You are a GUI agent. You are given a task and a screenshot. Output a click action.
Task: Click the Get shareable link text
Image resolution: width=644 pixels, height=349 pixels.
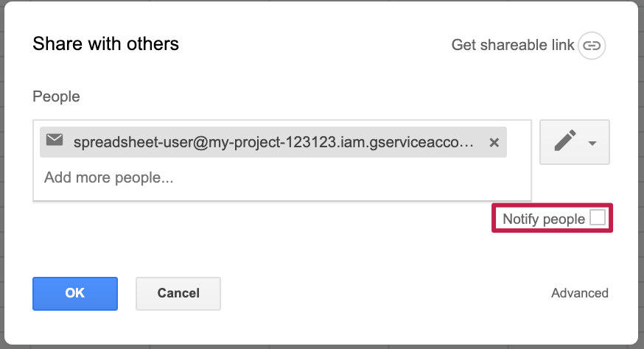click(x=513, y=46)
